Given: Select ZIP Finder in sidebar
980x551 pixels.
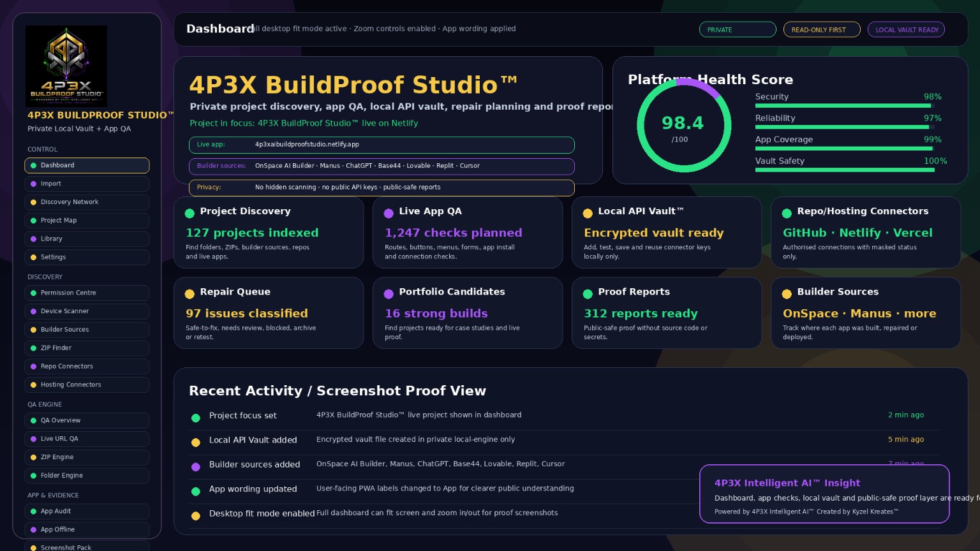Looking at the screenshot, I should pos(87,348).
